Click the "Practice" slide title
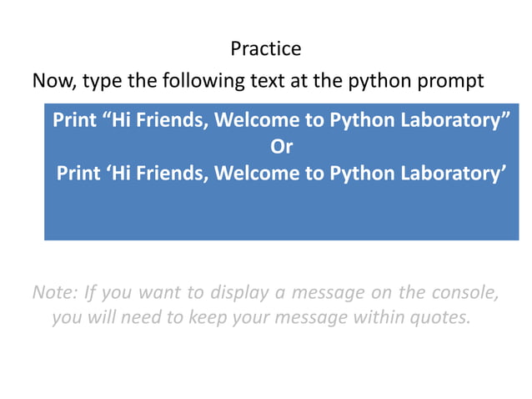Image resolution: width=532 pixels, height=399 pixels. (x=265, y=49)
